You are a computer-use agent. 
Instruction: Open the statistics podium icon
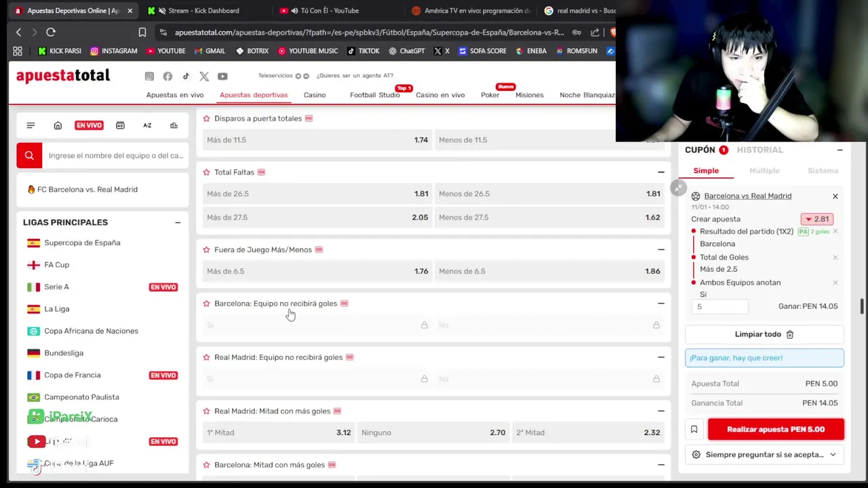coord(174,125)
